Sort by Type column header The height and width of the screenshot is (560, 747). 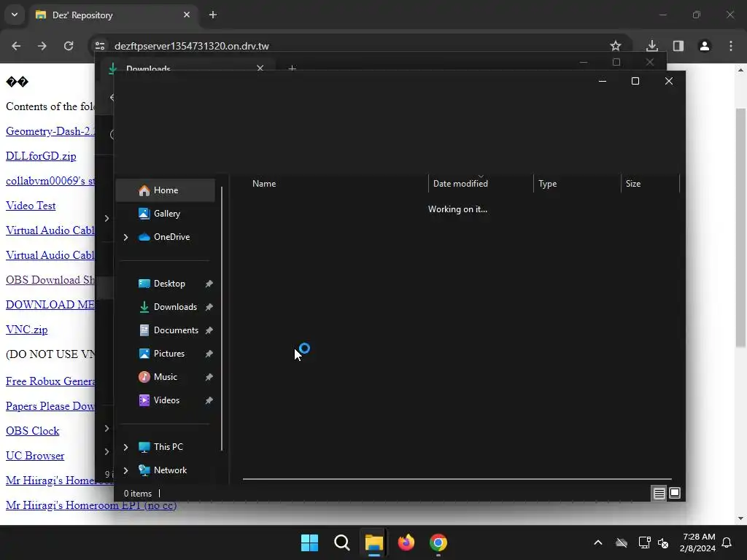(x=547, y=184)
